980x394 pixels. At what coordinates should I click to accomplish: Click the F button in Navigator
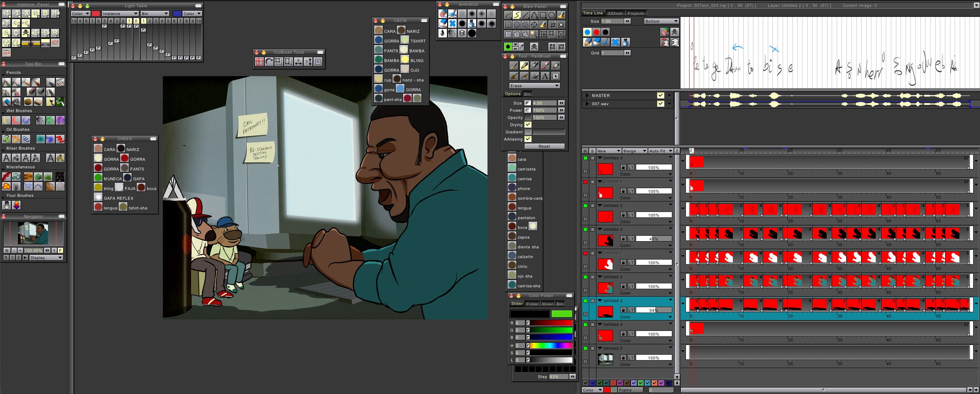pyautogui.click(x=60, y=251)
